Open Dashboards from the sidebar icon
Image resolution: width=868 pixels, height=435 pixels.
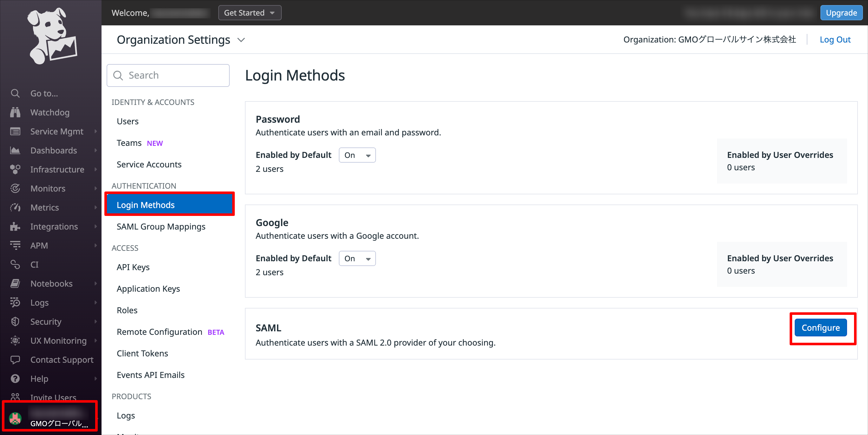pos(15,150)
